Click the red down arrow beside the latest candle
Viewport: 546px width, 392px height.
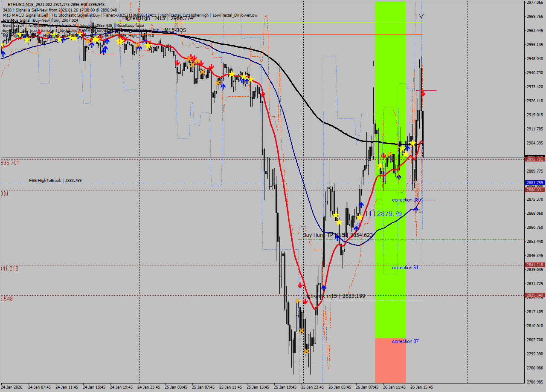tap(423, 94)
